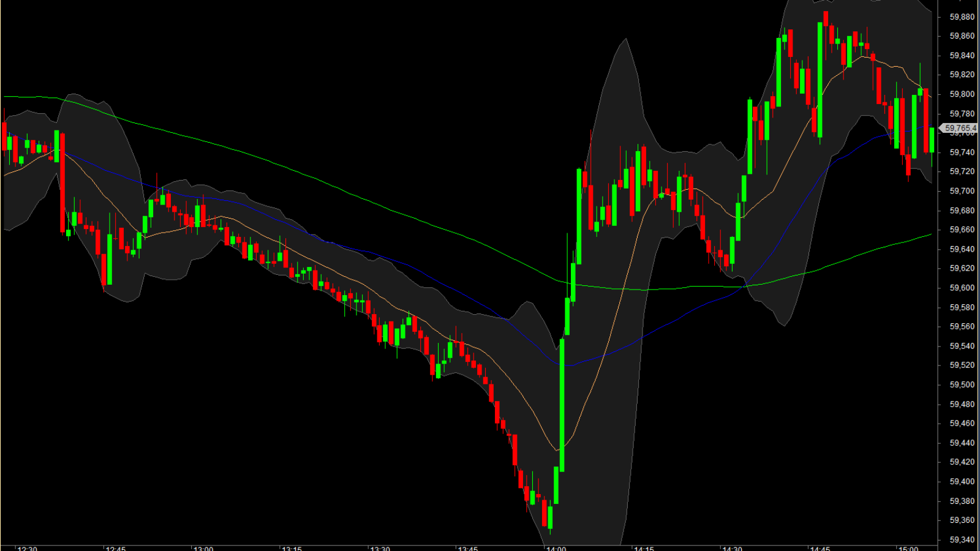Select the tall green candle at 14:00
Viewport: 980px width, 551px height.
point(562,404)
